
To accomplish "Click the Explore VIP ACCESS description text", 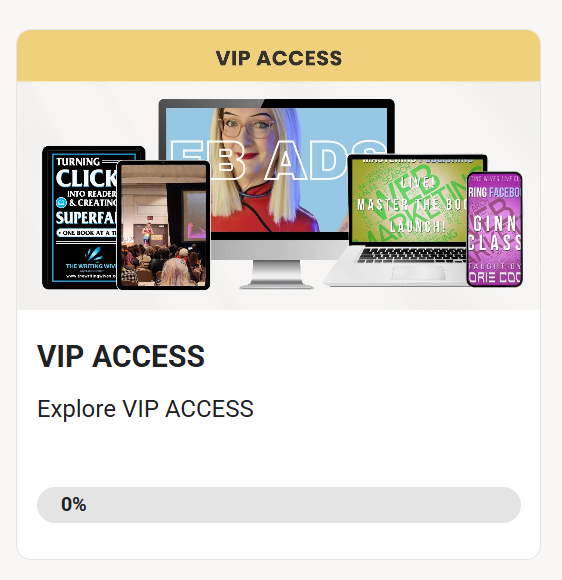I will pos(145,409).
